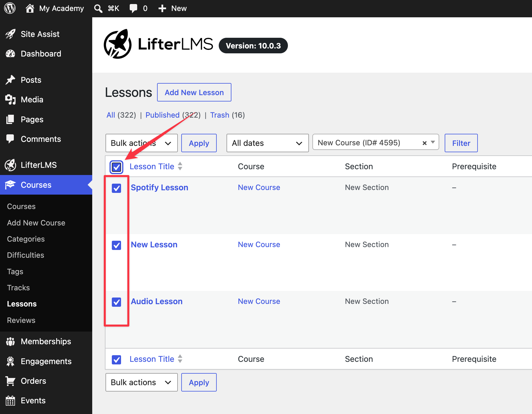532x414 pixels.
Task: Toggle the select-all checkbox in table header
Action: tap(116, 167)
